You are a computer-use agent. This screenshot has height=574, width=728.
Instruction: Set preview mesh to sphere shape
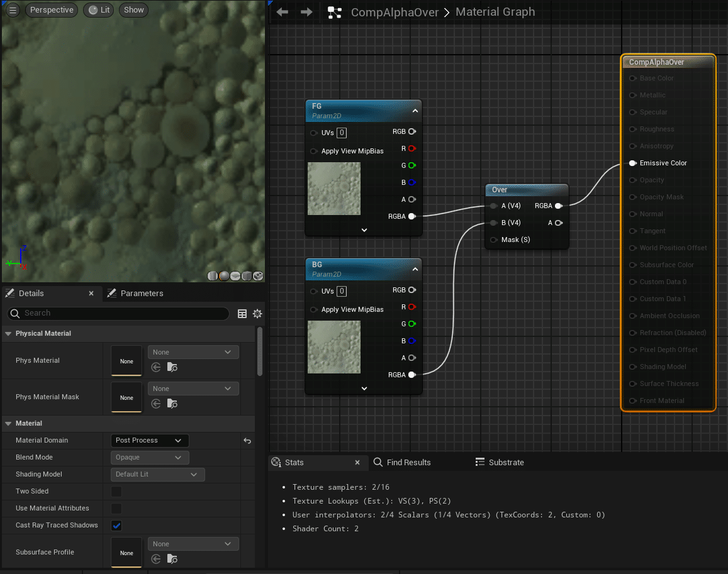pos(224,276)
